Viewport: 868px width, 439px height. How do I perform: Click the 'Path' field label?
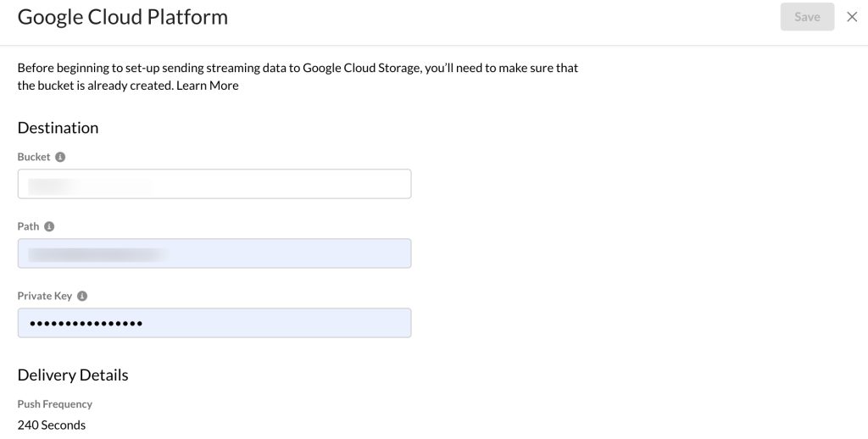[28, 226]
